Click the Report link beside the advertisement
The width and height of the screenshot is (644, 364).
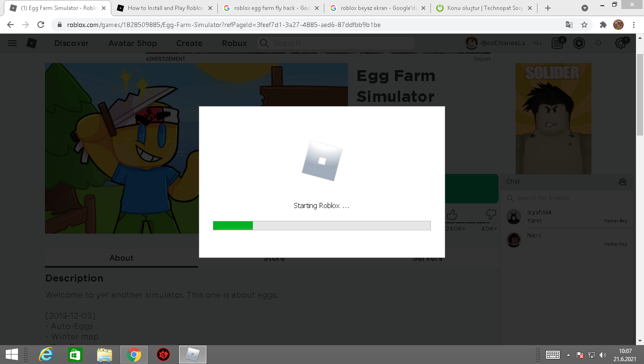click(482, 59)
